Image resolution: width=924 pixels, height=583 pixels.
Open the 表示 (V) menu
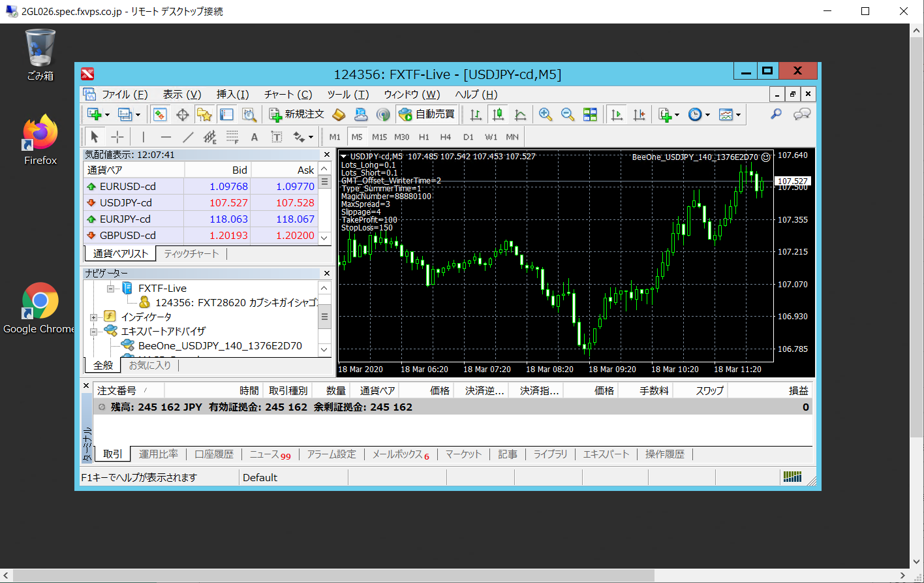click(182, 95)
